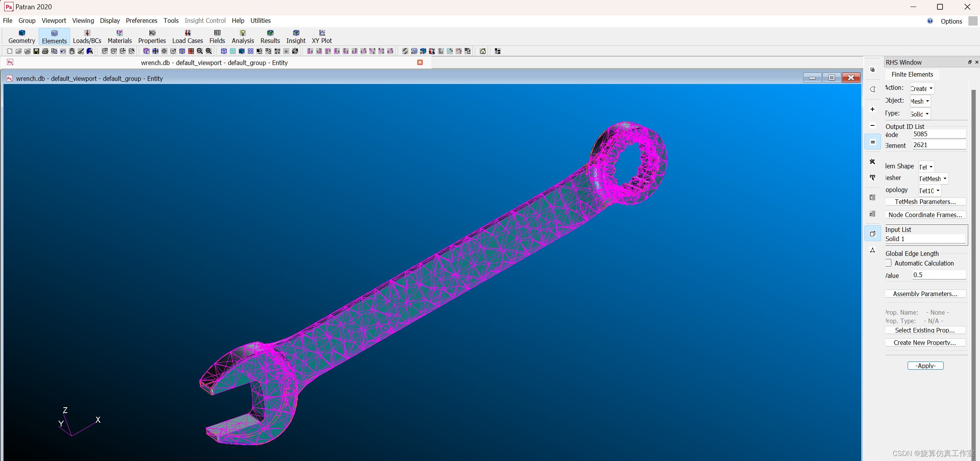This screenshot has height=461, width=980.
Task: Click the Print icon in toolbar
Action: point(45,51)
